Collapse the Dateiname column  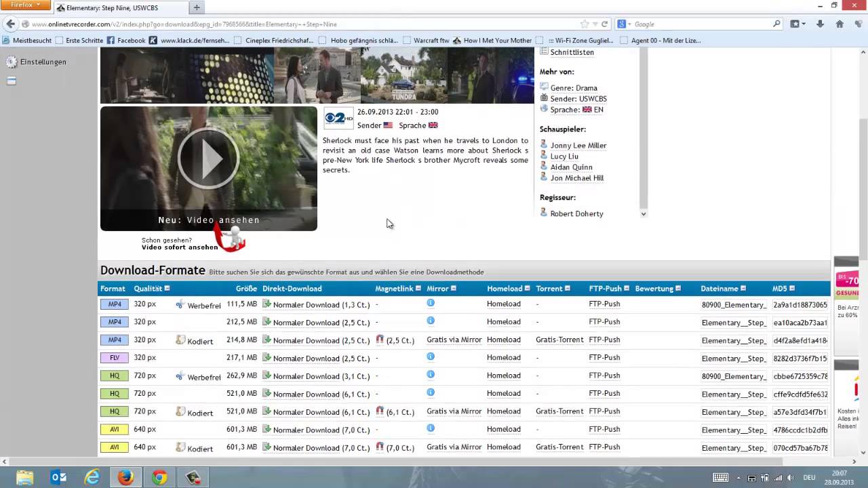point(743,289)
